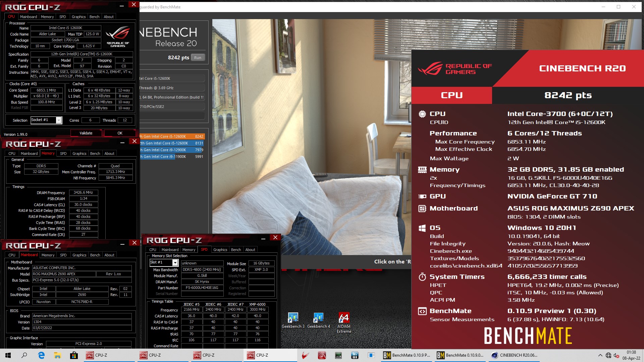Image resolution: width=644 pixels, height=362 pixels.
Task: Click the Memory module icon in BenchMate panel
Action: coord(422,170)
